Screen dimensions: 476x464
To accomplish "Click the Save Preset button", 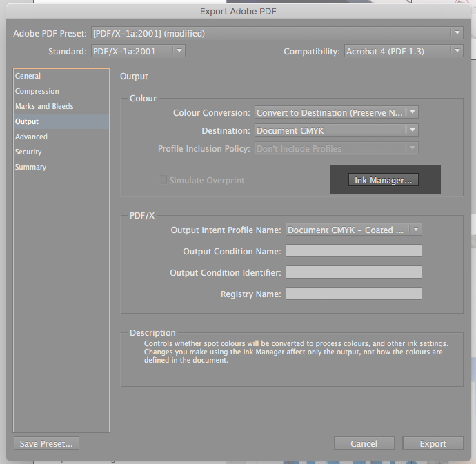I will pyautogui.click(x=46, y=443).
